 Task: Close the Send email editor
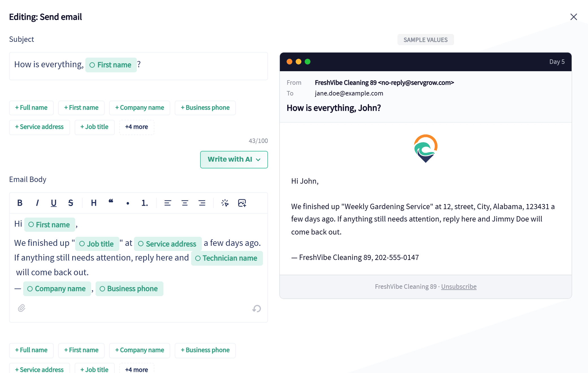[x=574, y=17]
